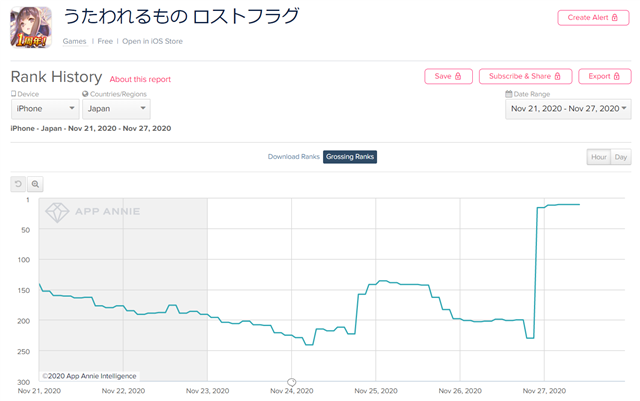This screenshot has height=401, width=640.
Task: Click the Nov 21, 2020 axis label
Action: (39, 391)
